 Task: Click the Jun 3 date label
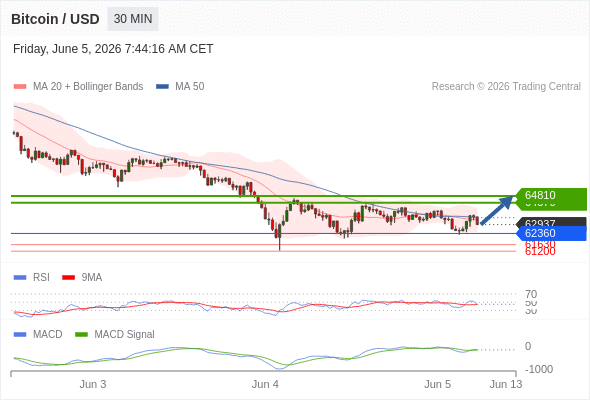point(93,384)
